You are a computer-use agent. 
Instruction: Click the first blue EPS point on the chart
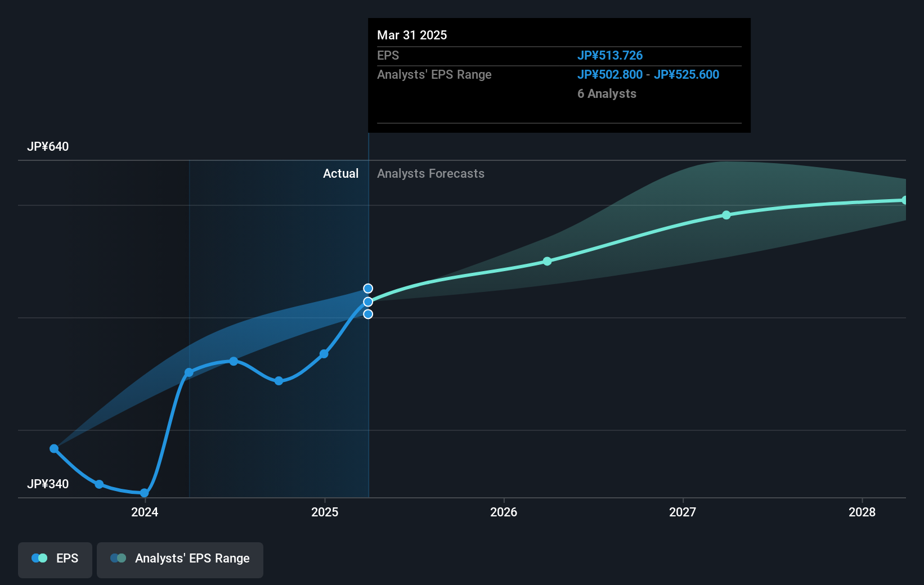[x=53, y=448]
